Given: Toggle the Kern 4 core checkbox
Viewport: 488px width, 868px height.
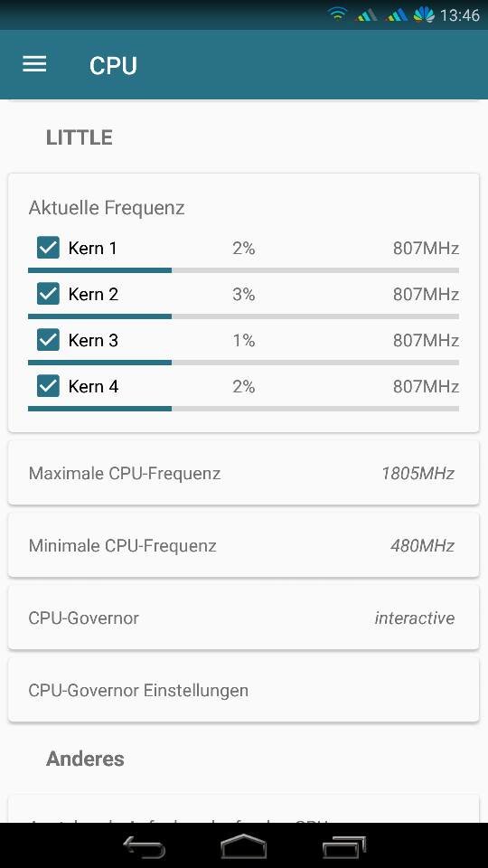Looking at the screenshot, I should pos(48,386).
